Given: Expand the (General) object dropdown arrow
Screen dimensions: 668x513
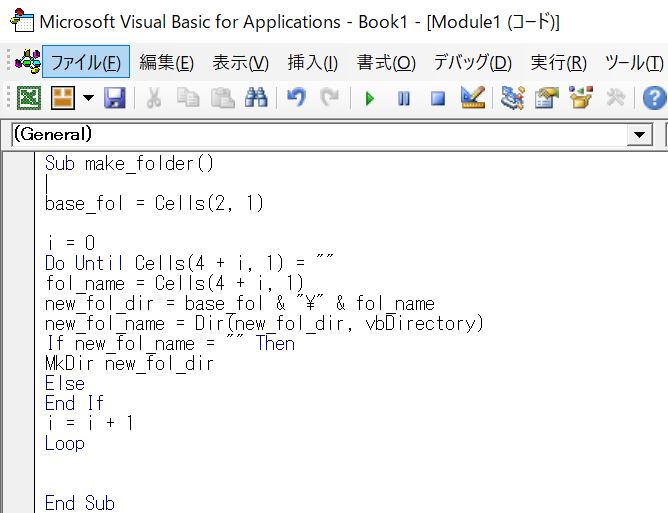Looking at the screenshot, I should (639, 135).
